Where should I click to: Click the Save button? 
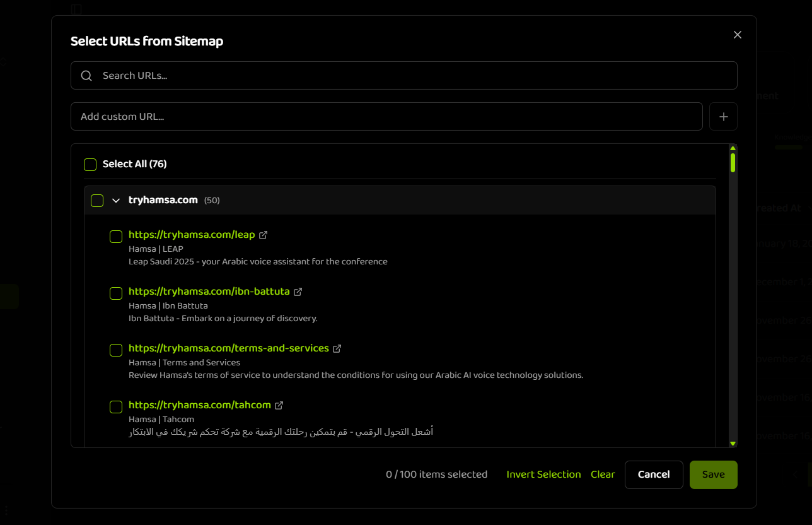tap(713, 474)
